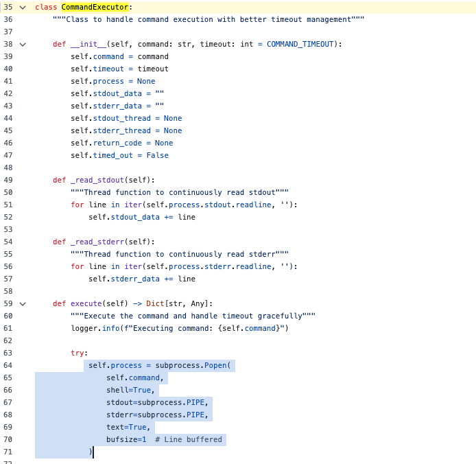Click stdout_data attribute on line 42

pyautogui.click(x=117, y=93)
